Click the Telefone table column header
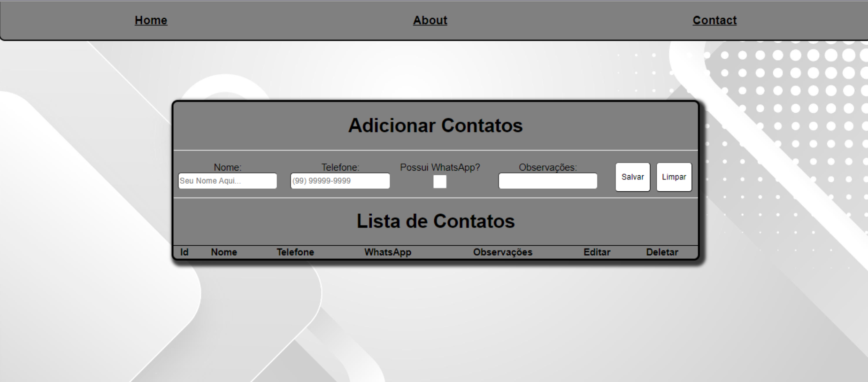Viewport: 868px width, 382px height. pyautogui.click(x=295, y=252)
